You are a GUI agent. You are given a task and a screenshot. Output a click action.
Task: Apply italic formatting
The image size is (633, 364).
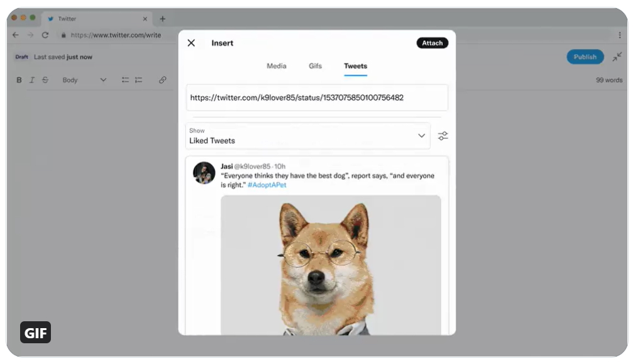point(32,80)
